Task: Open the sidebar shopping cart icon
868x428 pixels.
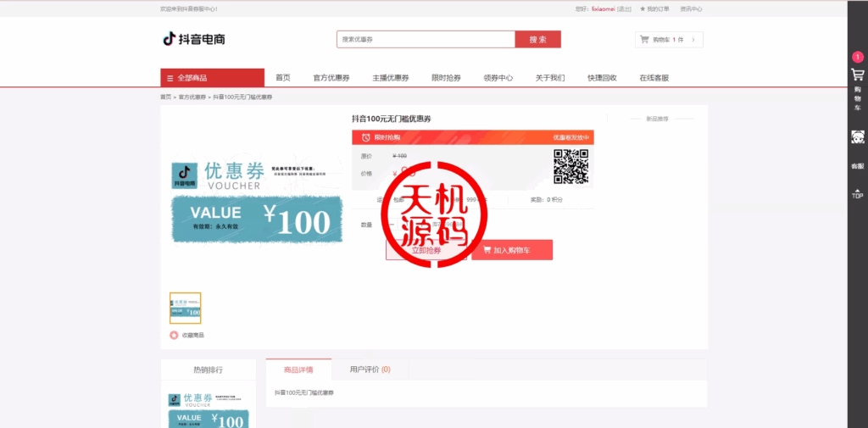Action: (x=857, y=75)
